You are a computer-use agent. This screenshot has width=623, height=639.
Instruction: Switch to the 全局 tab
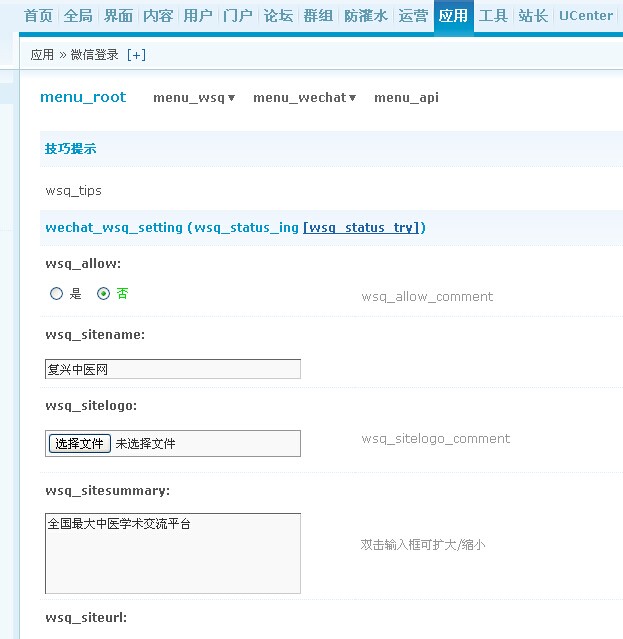(78, 16)
